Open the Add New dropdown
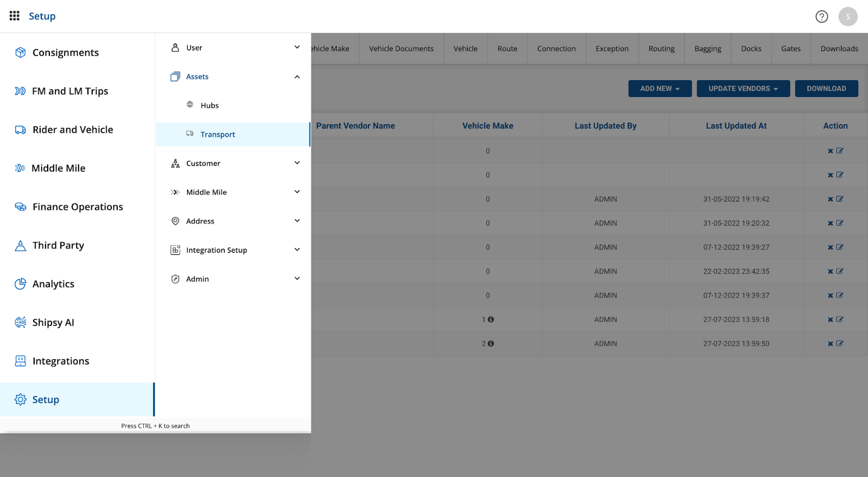This screenshot has height=477, width=868. [x=660, y=89]
